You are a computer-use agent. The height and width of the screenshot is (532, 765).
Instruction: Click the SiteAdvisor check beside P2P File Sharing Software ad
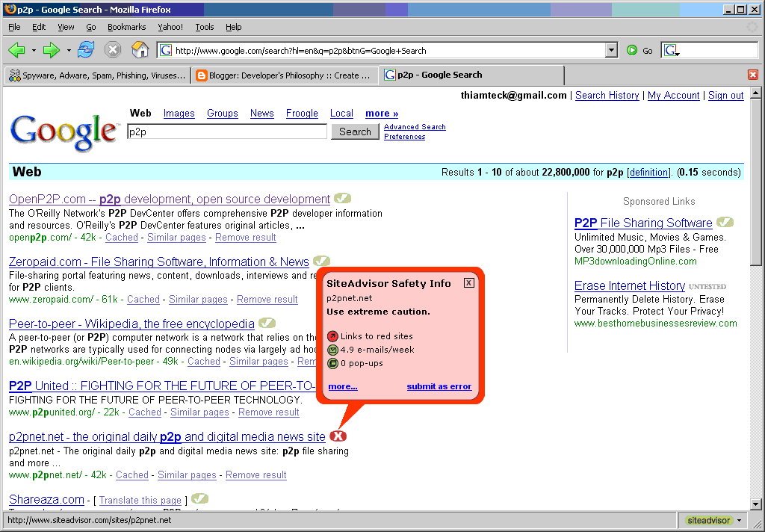click(x=725, y=222)
